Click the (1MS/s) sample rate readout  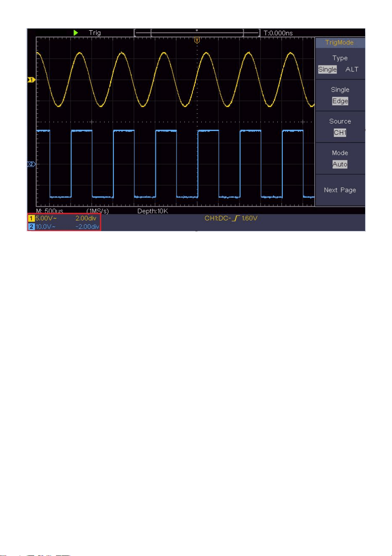coord(98,211)
